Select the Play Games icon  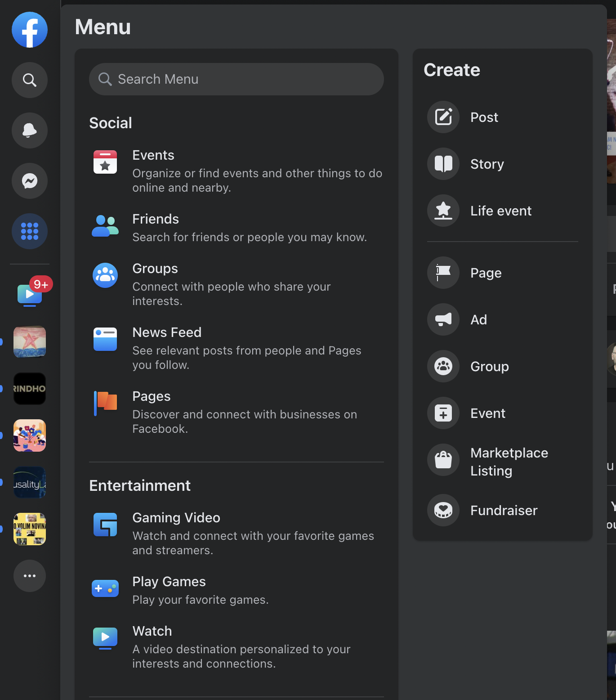tap(105, 588)
